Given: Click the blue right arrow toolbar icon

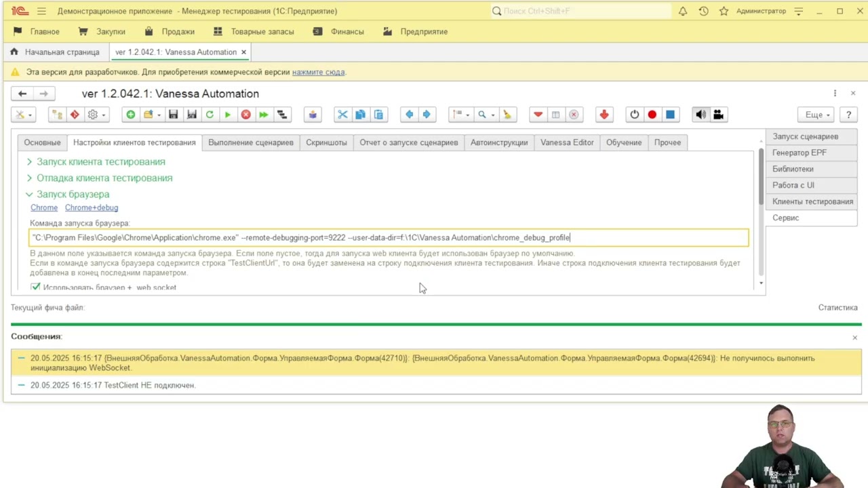Looking at the screenshot, I should point(427,115).
